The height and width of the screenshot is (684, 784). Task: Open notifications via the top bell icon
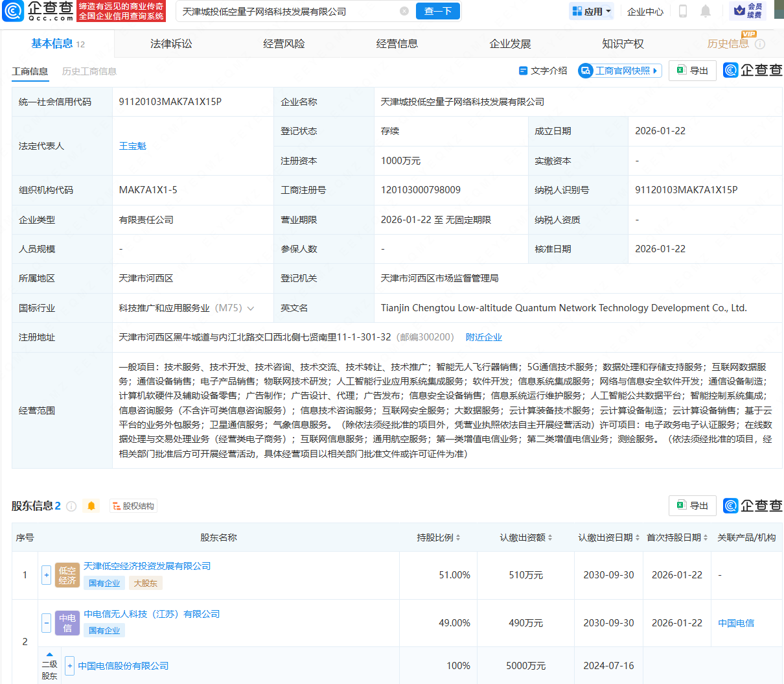[x=706, y=11]
